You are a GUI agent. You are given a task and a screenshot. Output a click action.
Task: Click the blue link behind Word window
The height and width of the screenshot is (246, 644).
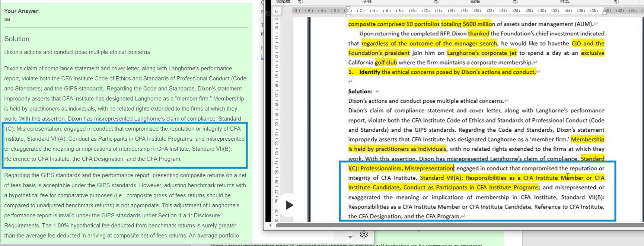pos(262,57)
